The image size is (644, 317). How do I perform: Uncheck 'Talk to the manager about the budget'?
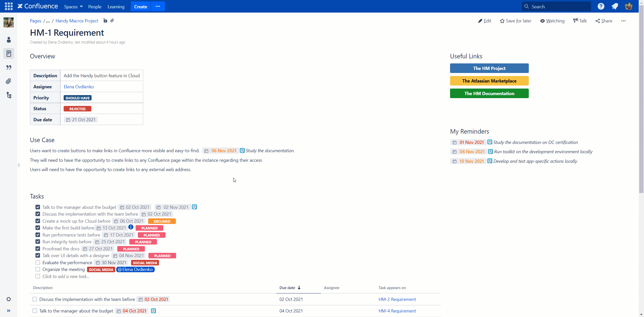point(38,207)
